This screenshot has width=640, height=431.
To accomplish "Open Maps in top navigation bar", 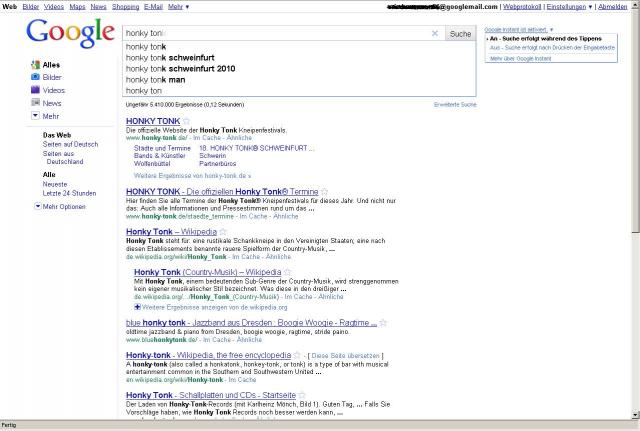I will pyautogui.click(x=78, y=7).
